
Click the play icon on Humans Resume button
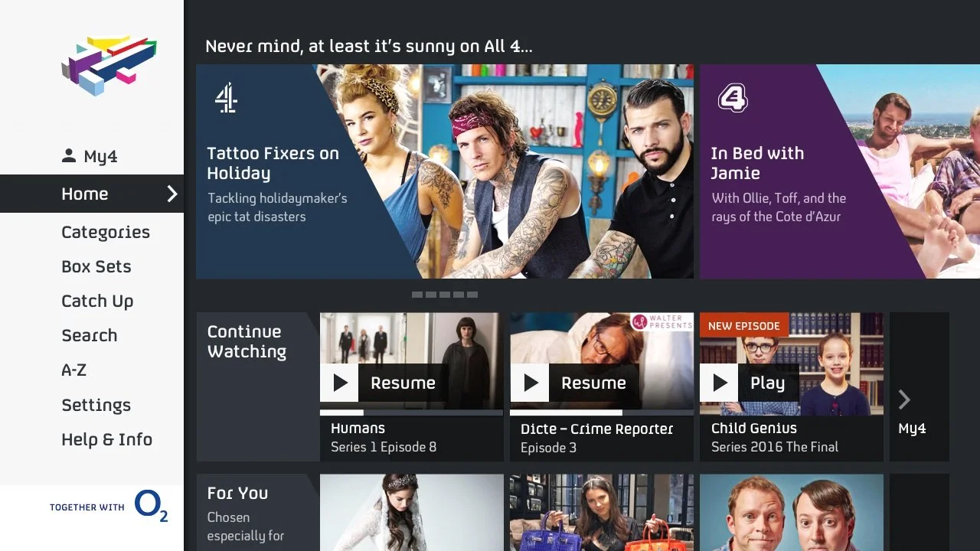[340, 383]
